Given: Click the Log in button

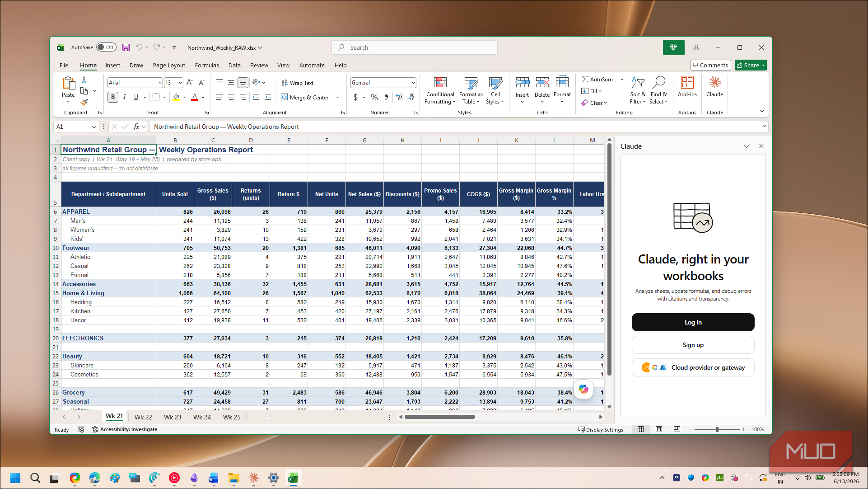Looking at the screenshot, I should pos(693,322).
